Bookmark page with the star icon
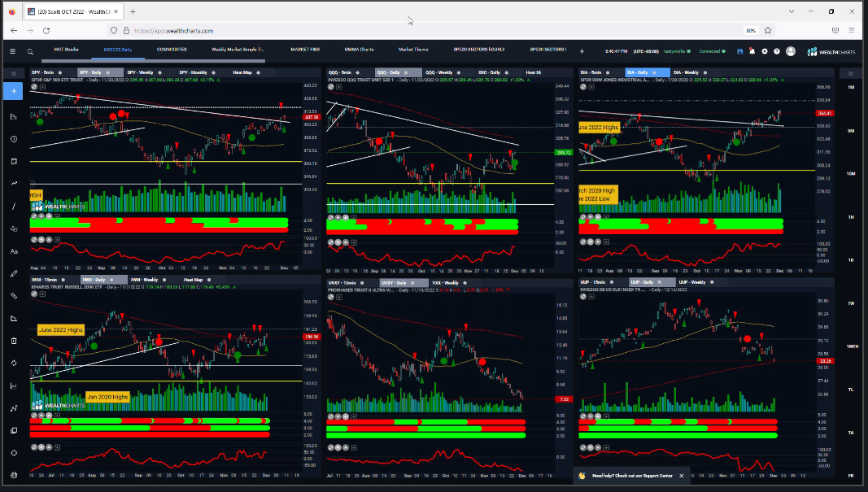This screenshot has height=492, width=868. click(768, 30)
